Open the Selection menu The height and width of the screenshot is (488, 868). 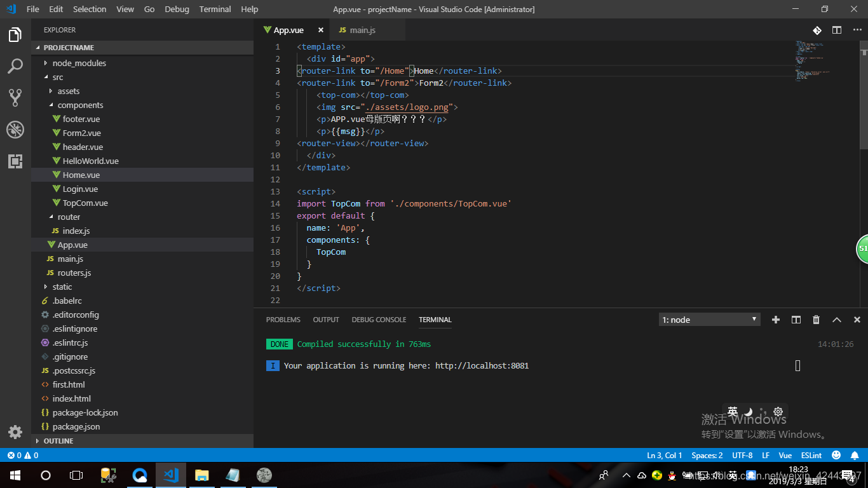pyautogui.click(x=90, y=9)
